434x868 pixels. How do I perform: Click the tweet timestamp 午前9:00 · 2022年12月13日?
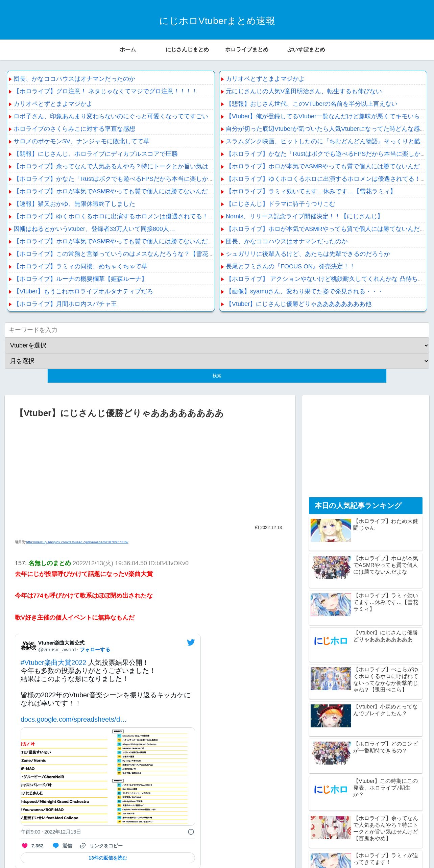tap(51, 832)
